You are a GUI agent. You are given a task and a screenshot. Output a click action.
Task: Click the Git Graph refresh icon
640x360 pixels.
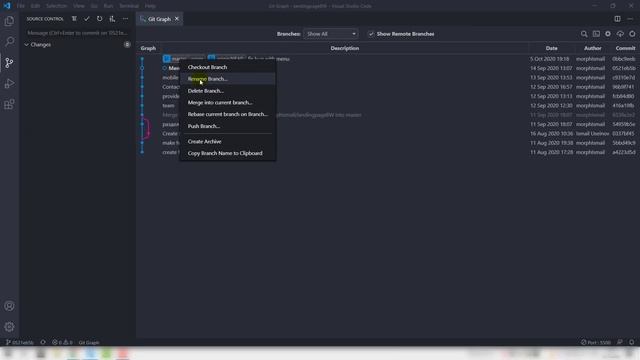coord(632,34)
